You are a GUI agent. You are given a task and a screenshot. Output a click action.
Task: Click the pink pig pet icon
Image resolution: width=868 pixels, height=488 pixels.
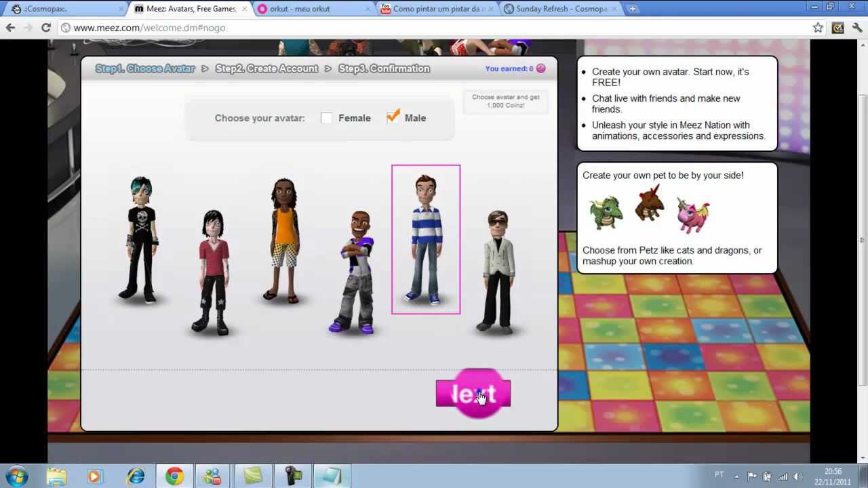point(692,216)
